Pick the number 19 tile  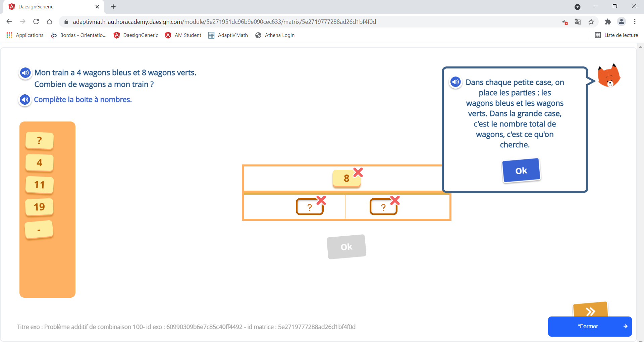click(40, 207)
